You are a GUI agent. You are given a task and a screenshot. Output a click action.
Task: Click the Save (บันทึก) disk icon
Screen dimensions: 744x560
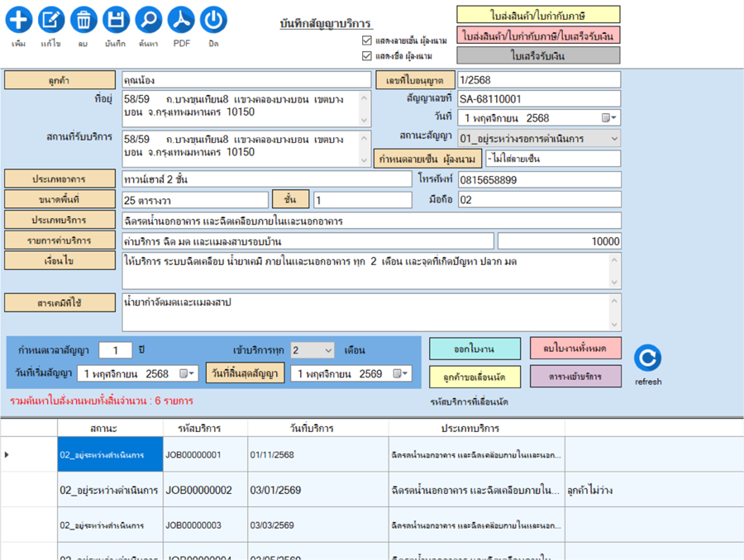coord(117,20)
